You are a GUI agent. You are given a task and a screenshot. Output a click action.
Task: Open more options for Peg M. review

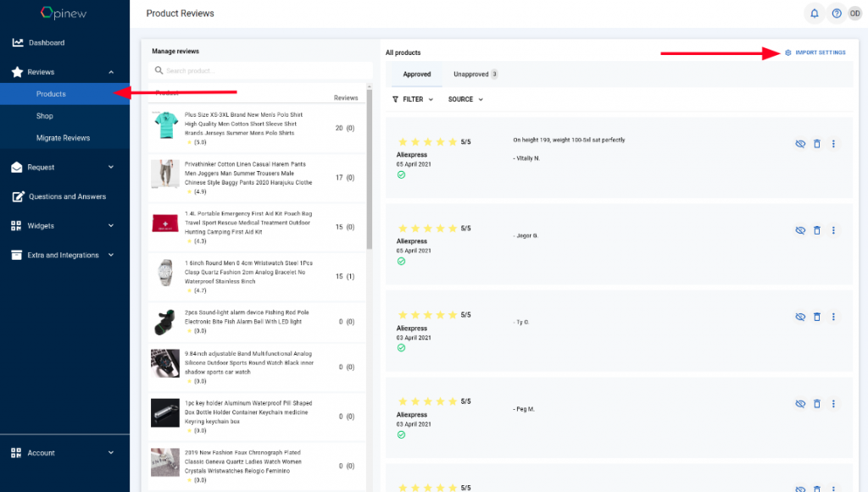(x=833, y=404)
